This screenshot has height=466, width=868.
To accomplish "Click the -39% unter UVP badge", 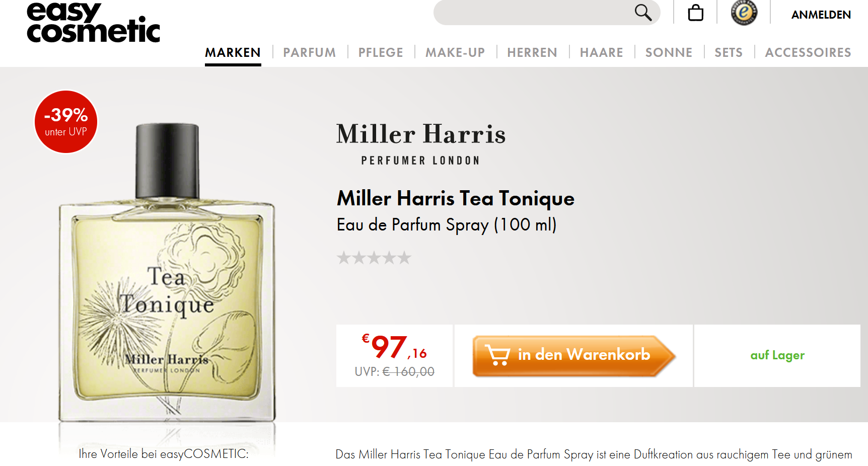I will tap(66, 122).
